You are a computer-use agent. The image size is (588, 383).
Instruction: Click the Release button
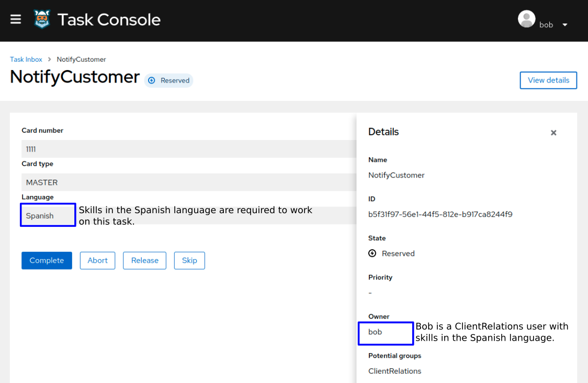pos(144,260)
